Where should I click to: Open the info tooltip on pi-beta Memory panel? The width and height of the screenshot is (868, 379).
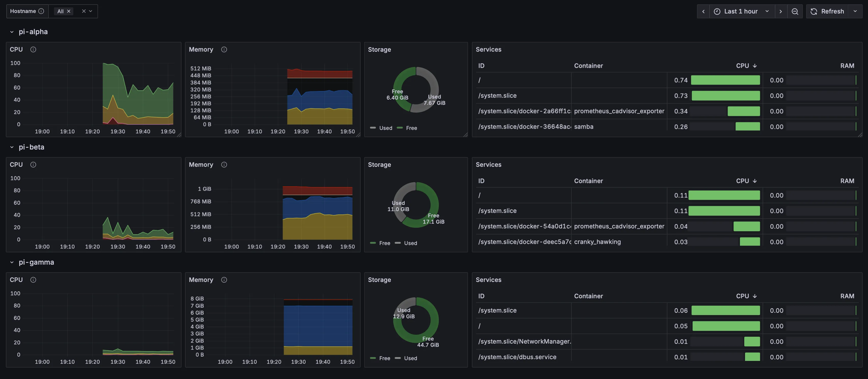click(224, 165)
